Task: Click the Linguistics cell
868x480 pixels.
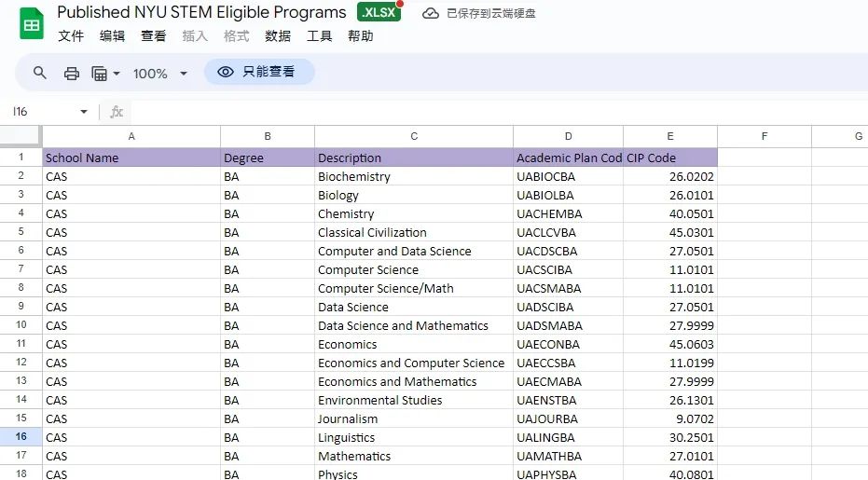Action: point(414,437)
